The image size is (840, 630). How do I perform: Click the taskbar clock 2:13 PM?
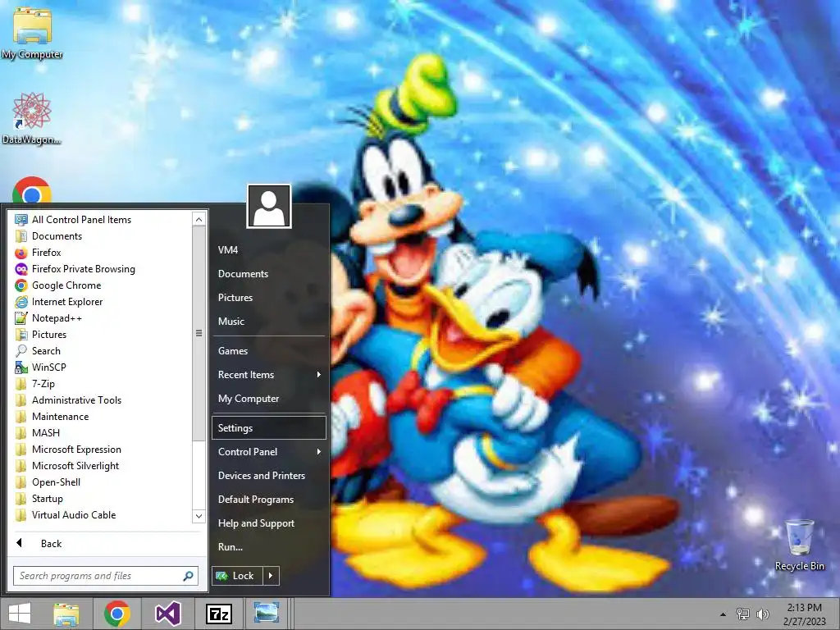point(804,608)
